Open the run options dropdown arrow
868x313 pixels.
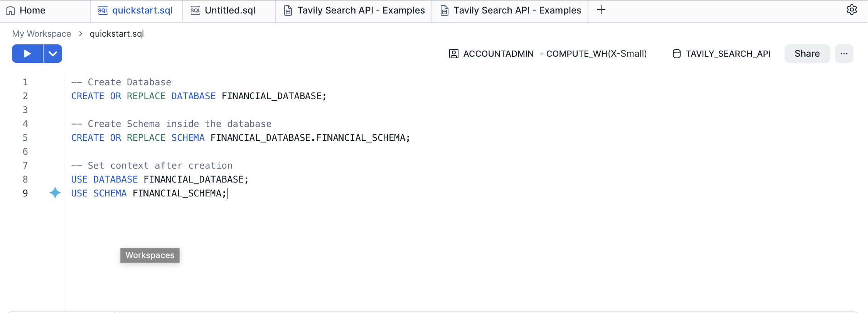click(x=53, y=54)
